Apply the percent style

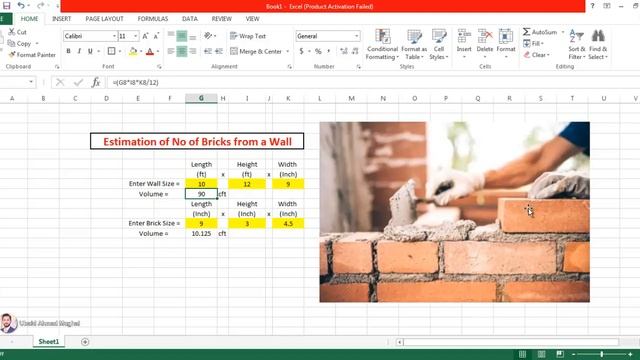[318, 51]
